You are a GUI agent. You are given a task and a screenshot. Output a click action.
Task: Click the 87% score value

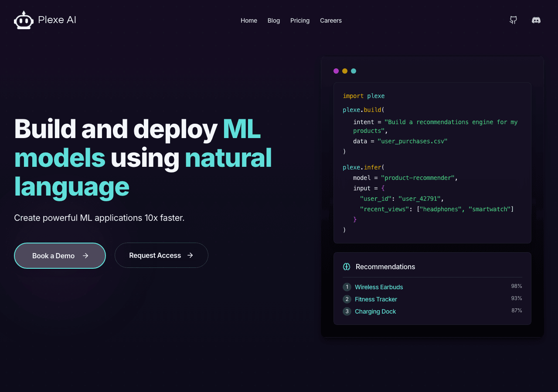517,311
